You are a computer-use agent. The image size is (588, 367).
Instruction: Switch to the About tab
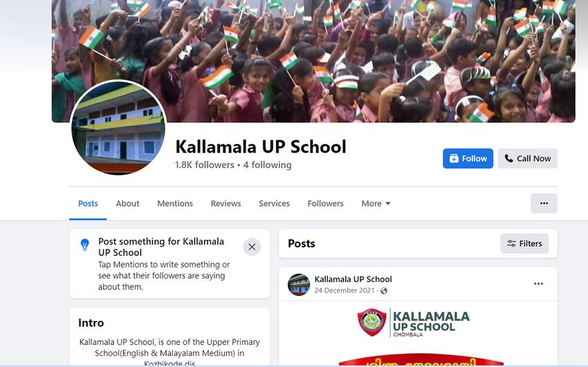tap(127, 203)
